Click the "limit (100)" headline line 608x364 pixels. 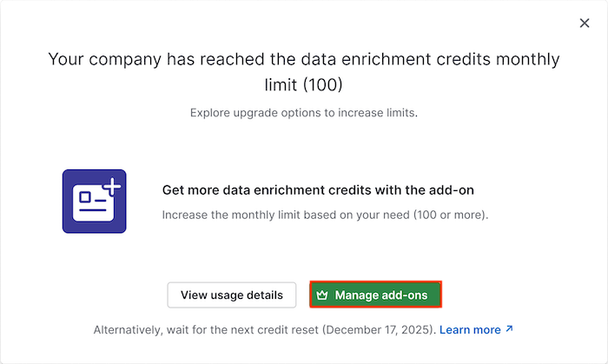[x=304, y=86]
